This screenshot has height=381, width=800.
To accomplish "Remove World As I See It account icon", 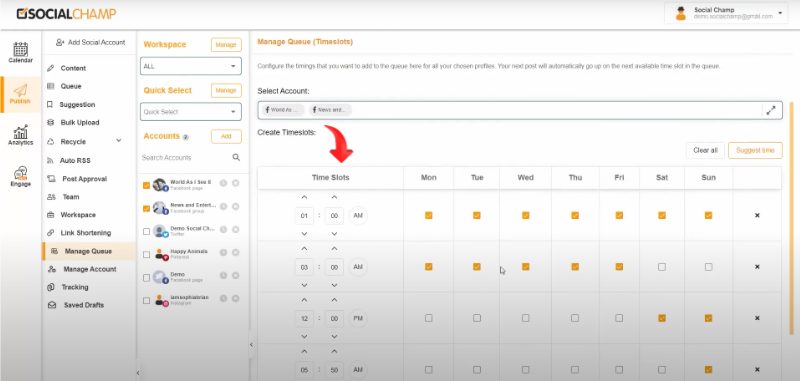I will (x=235, y=183).
